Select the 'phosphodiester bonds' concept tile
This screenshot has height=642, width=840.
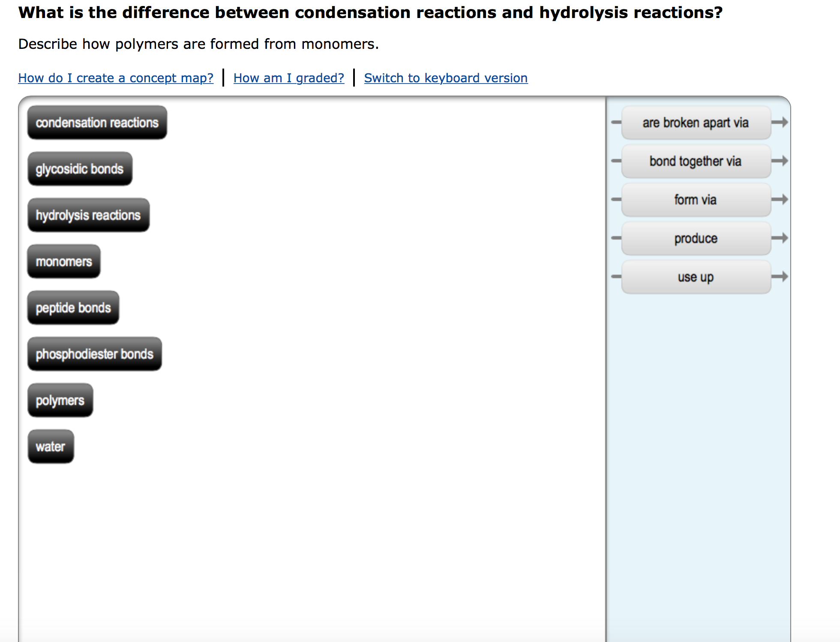[x=95, y=354]
